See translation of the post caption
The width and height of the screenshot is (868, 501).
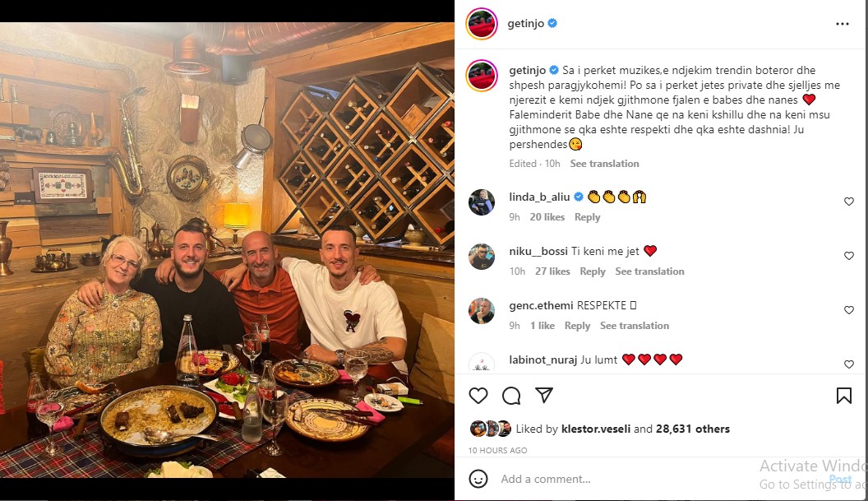pos(604,164)
